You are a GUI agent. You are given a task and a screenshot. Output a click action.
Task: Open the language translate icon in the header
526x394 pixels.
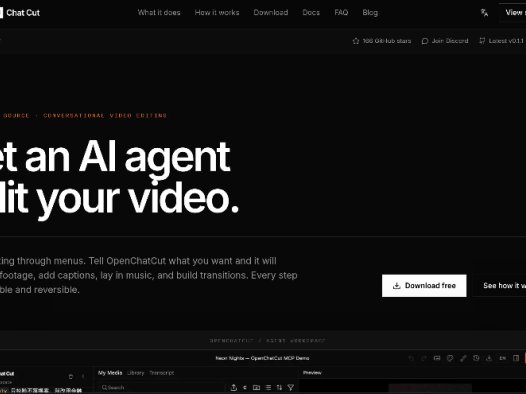click(x=484, y=13)
